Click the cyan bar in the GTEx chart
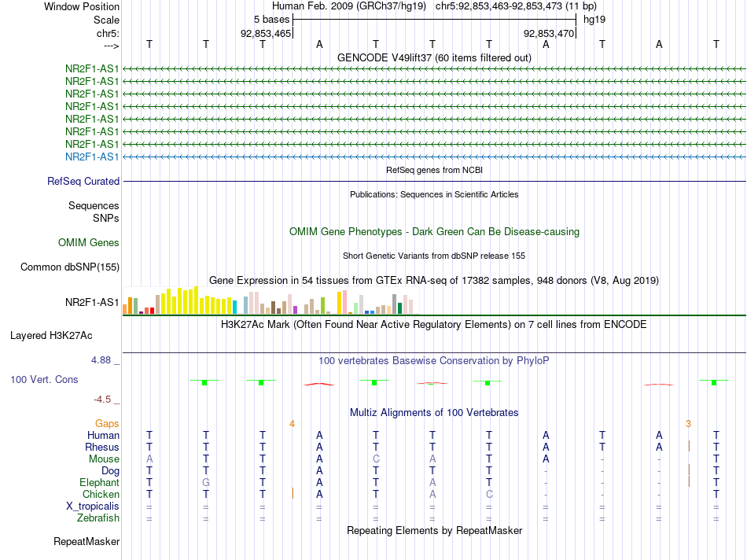 tap(234, 308)
